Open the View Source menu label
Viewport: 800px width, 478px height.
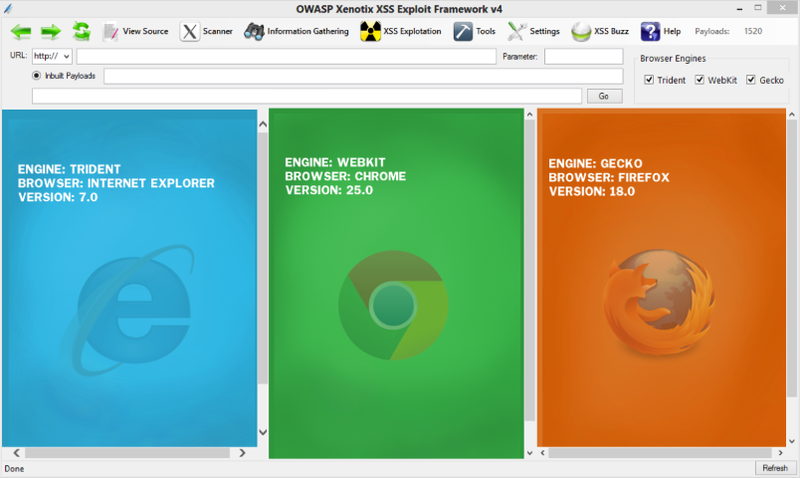(x=145, y=31)
